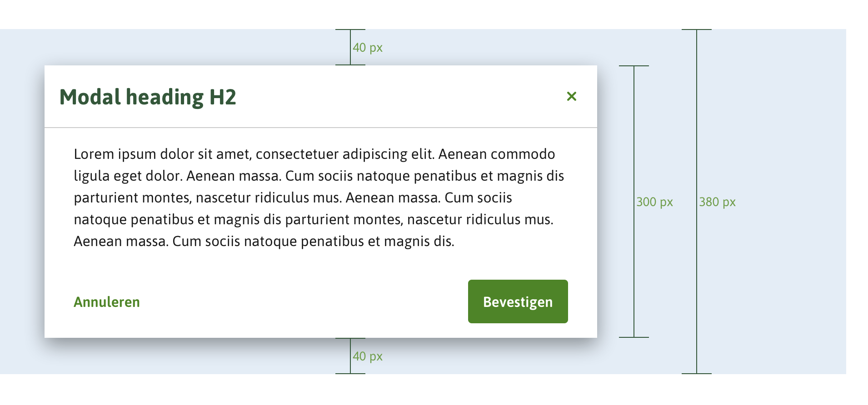Select the Annuleren link

(106, 301)
